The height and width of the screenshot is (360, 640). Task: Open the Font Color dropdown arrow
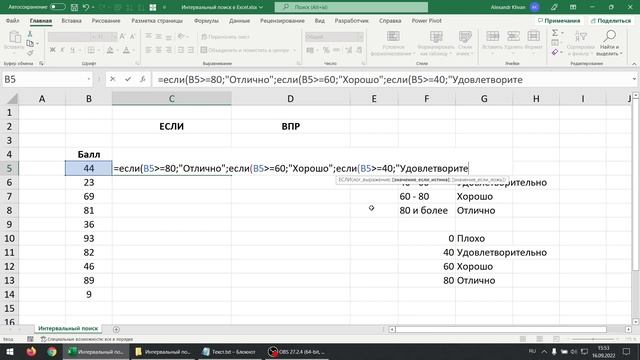(133, 50)
